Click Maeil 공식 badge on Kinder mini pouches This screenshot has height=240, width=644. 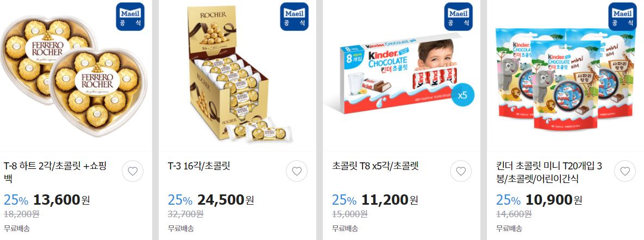point(622,17)
